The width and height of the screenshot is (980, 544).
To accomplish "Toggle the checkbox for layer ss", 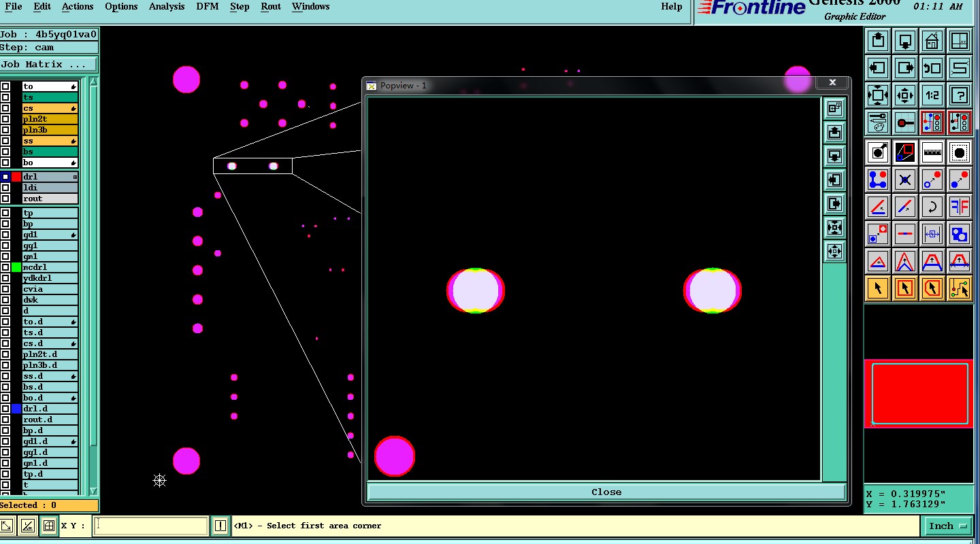I will coord(5,141).
